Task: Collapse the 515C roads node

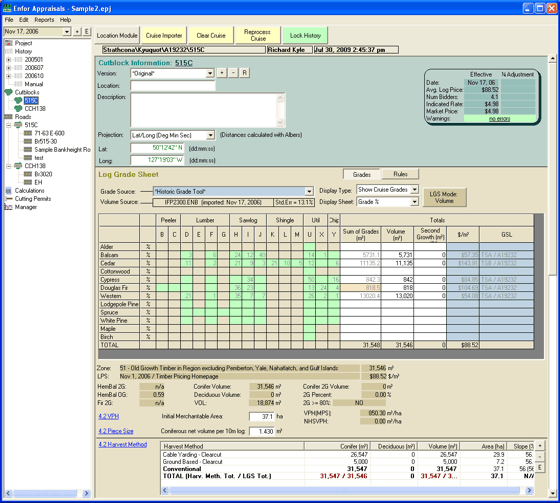Action: (9, 125)
